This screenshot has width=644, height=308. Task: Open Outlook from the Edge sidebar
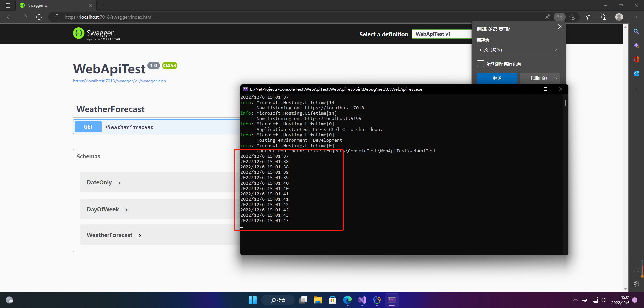click(636, 73)
